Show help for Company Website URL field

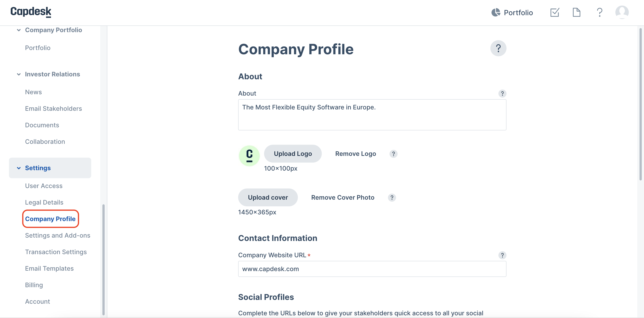(502, 255)
